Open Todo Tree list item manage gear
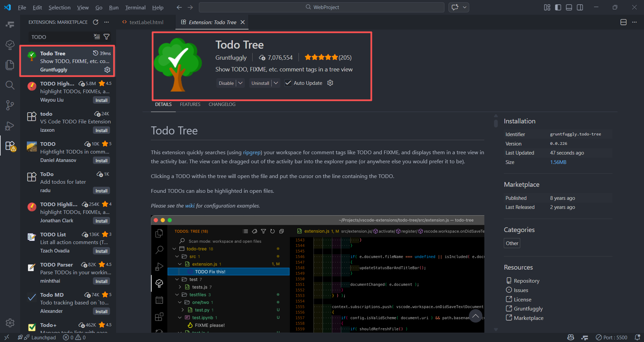This screenshot has width=644, height=342. click(107, 70)
